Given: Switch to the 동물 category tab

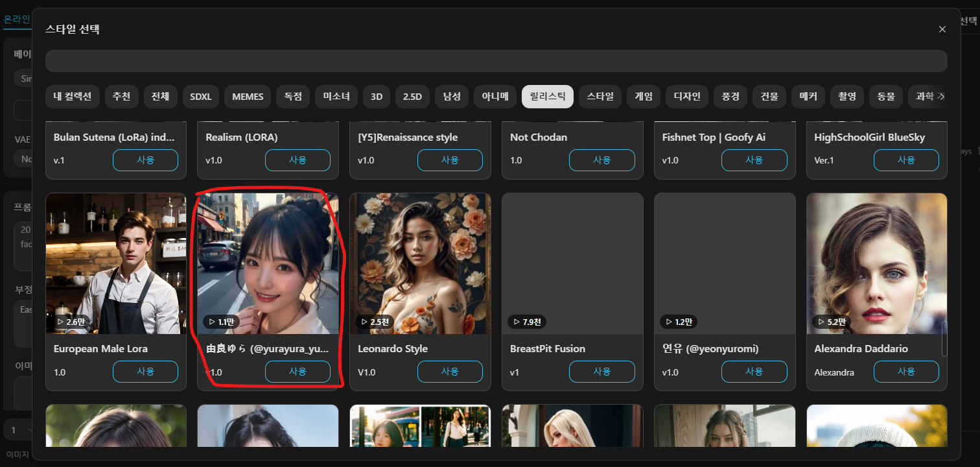Looking at the screenshot, I should (886, 97).
